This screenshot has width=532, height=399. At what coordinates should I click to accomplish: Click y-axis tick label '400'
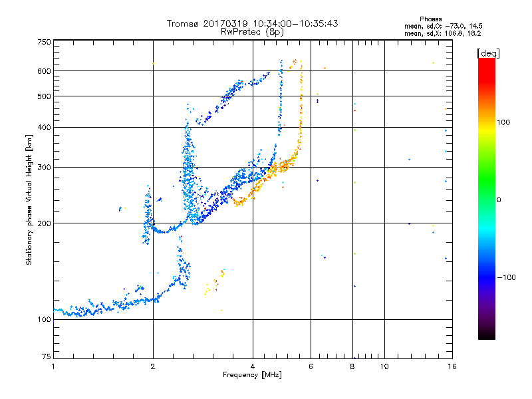[x=44, y=127]
